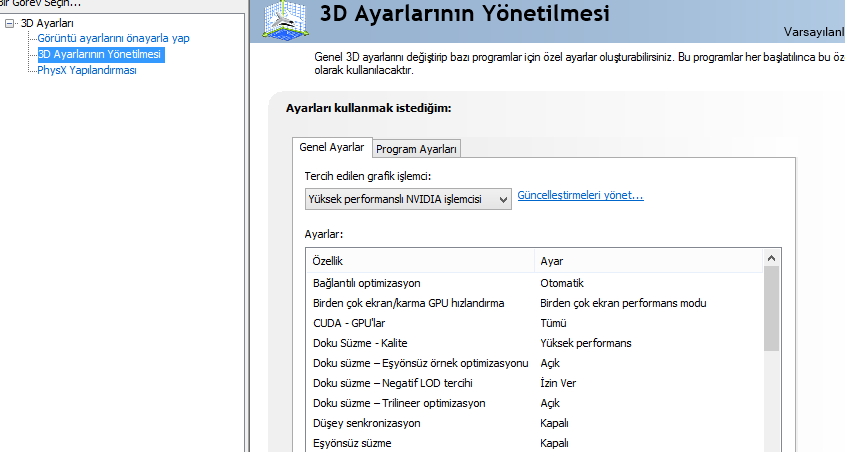Viewport: 845px width, 452px height.
Task: Switch to the Program Ayarları tab
Action: [416, 149]
